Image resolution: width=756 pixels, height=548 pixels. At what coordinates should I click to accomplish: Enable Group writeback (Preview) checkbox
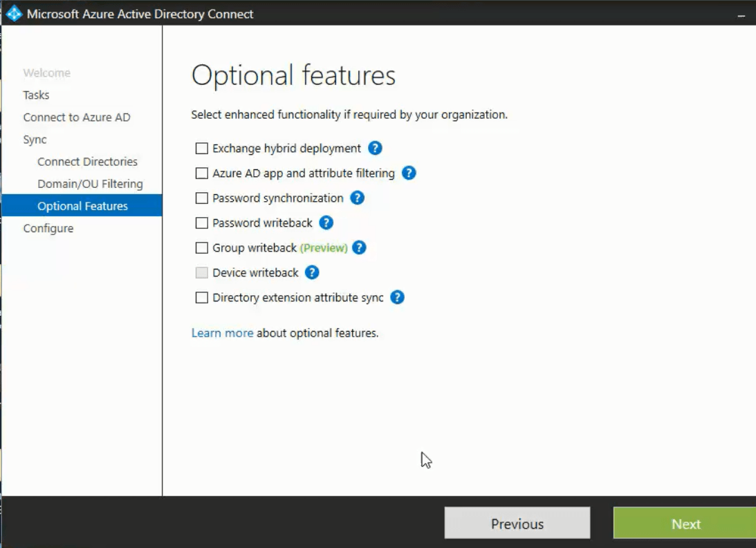tap(201, 247)
